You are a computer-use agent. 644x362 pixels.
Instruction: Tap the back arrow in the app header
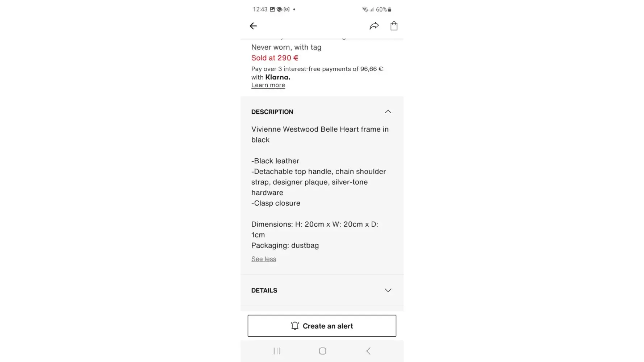253,26
